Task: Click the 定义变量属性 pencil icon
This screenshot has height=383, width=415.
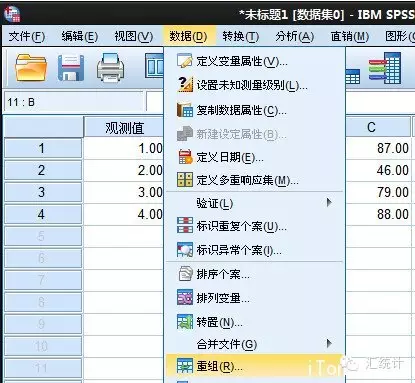Action: coord(185,61)
